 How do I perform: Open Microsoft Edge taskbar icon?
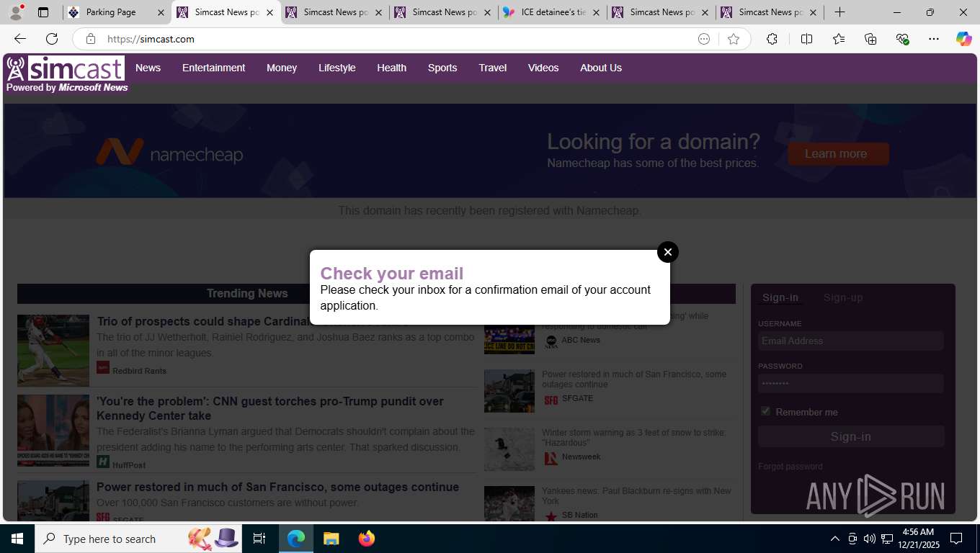tap(296, 539)
